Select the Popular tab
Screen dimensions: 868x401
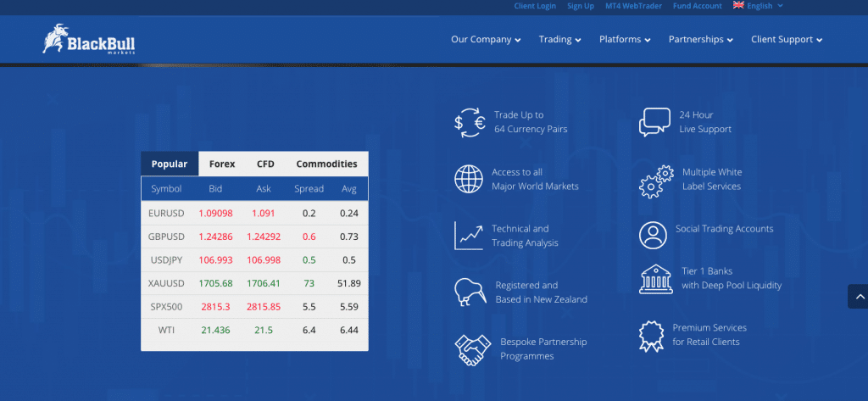[x=170, y=164]
